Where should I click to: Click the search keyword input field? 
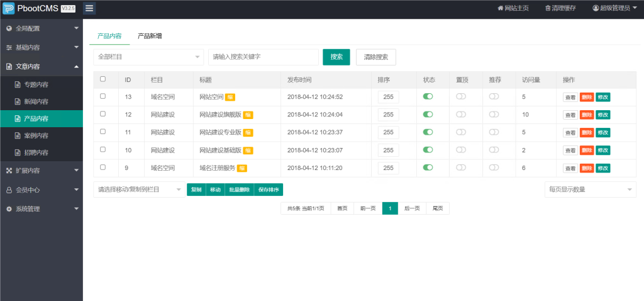coord(263,57)
